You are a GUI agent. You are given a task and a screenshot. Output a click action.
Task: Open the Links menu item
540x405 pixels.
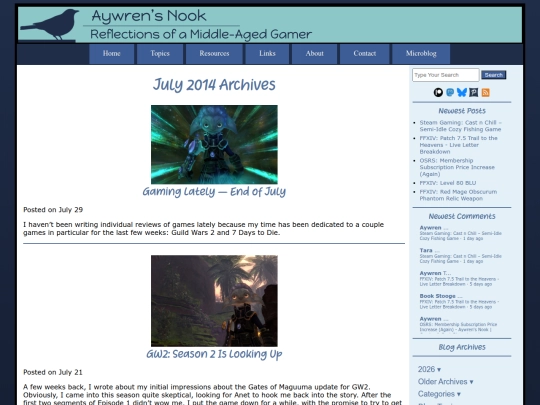point(267,54)
